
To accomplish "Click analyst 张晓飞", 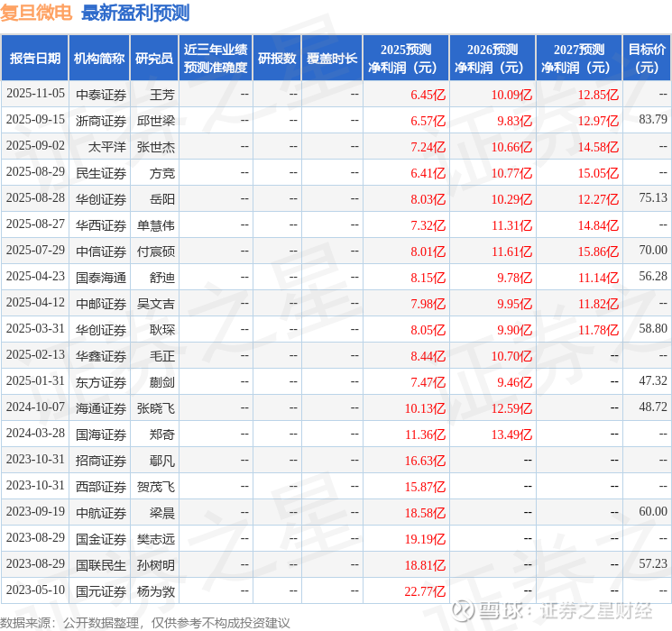I will click(x=156, y=408).
